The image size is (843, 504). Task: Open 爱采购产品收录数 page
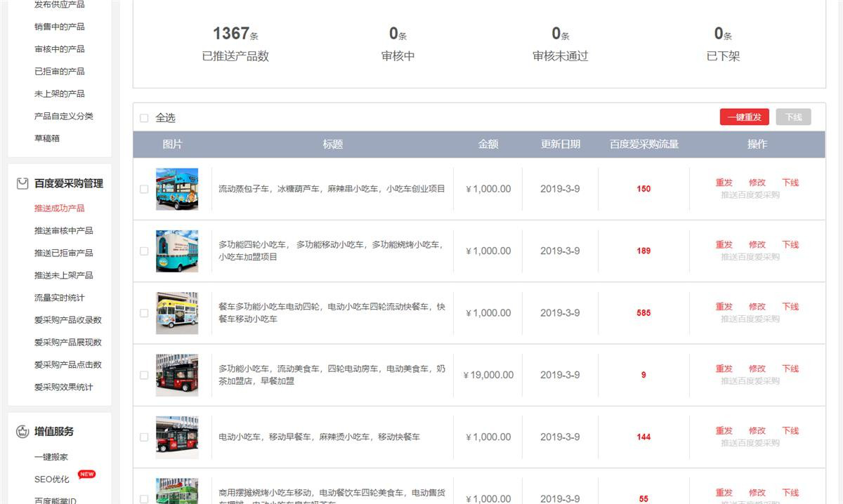coord(68,320)
